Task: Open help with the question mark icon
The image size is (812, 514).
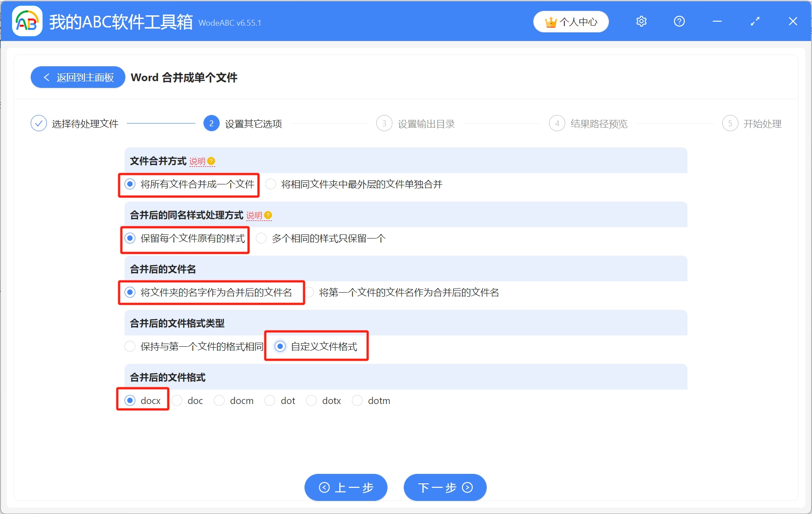Action: point(679,21)
